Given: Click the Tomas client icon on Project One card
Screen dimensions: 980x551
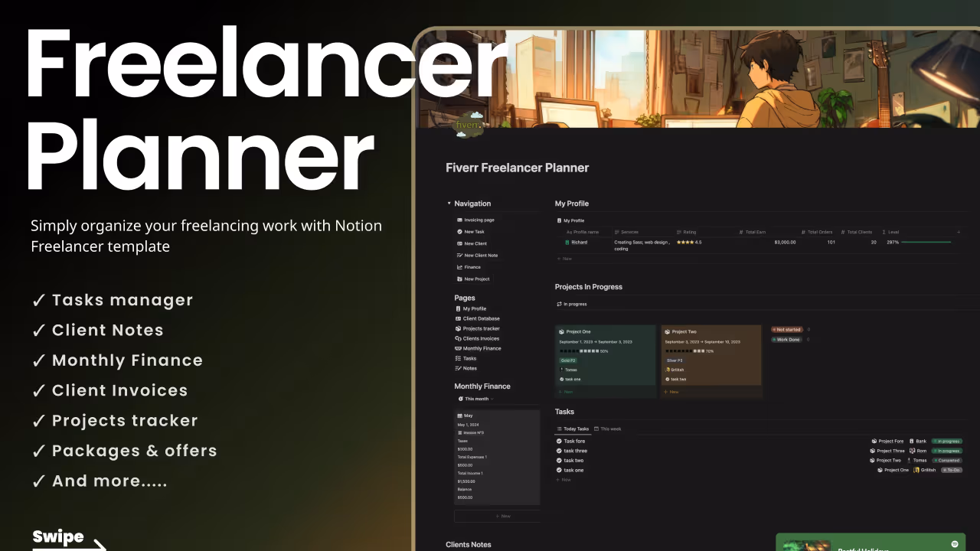Looking at the screenshot, I should pos(562,370).
